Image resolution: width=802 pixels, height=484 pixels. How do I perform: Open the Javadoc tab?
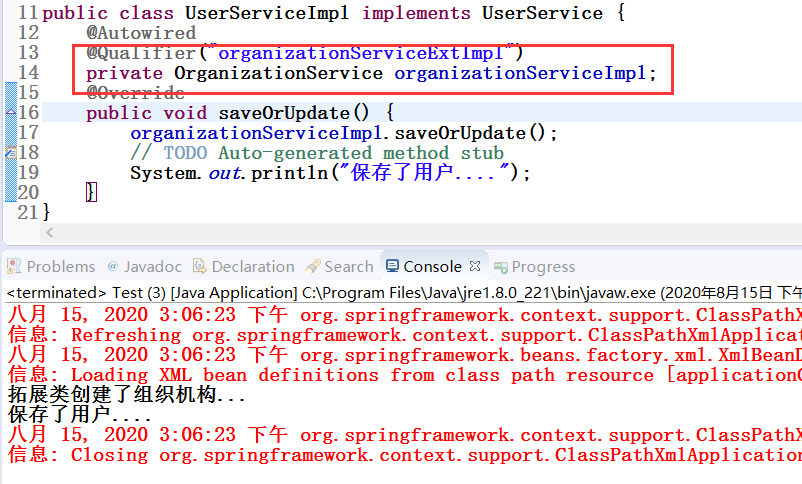pyautogui.click(x=145, y=267)
